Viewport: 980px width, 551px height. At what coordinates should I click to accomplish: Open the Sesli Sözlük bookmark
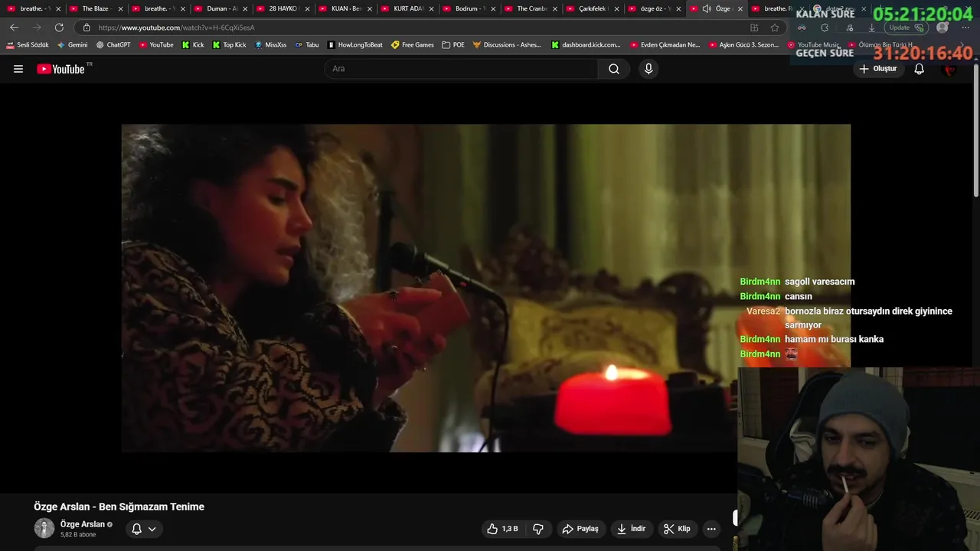[27, 45]
